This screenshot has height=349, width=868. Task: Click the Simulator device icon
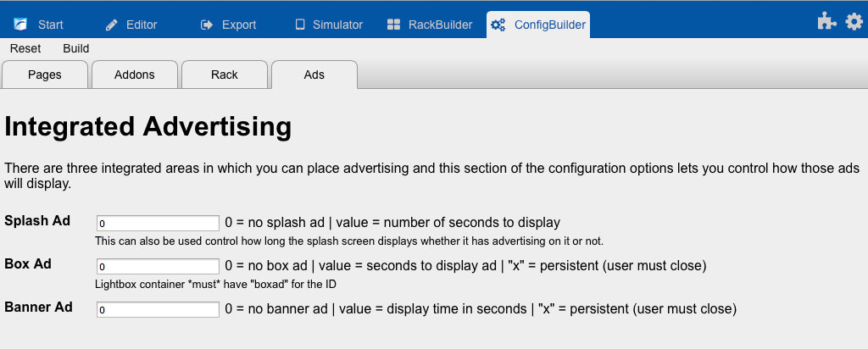point(299,25)
